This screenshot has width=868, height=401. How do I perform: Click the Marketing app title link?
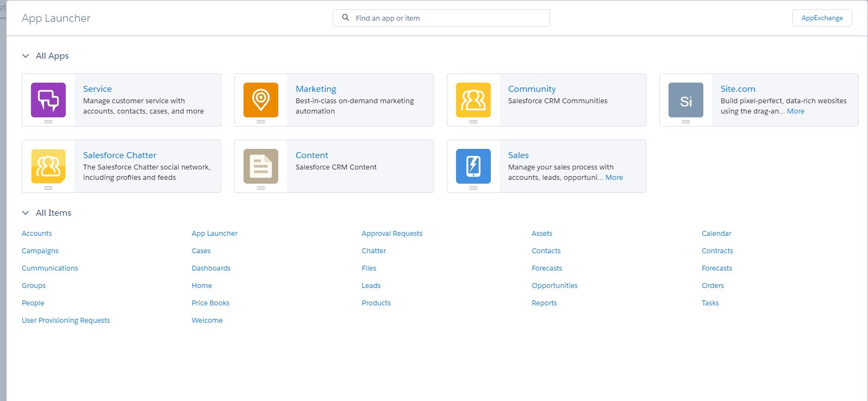click(x=316, y=89)
